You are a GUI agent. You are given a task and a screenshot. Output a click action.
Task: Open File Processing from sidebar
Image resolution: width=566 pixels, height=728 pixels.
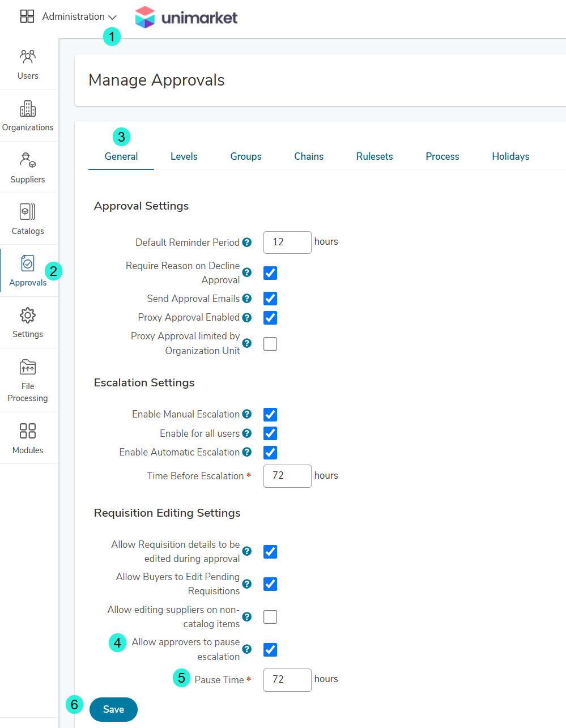(28, 380)
